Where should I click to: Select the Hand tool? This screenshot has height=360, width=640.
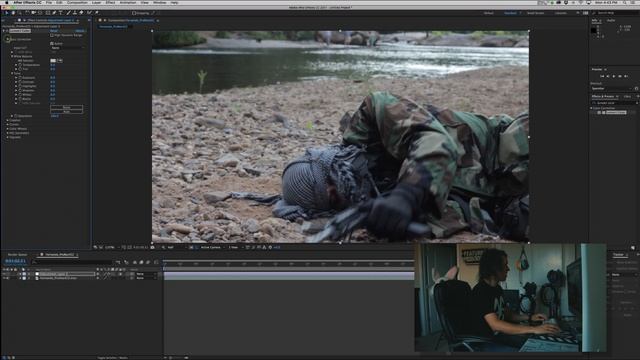point(13,13)
